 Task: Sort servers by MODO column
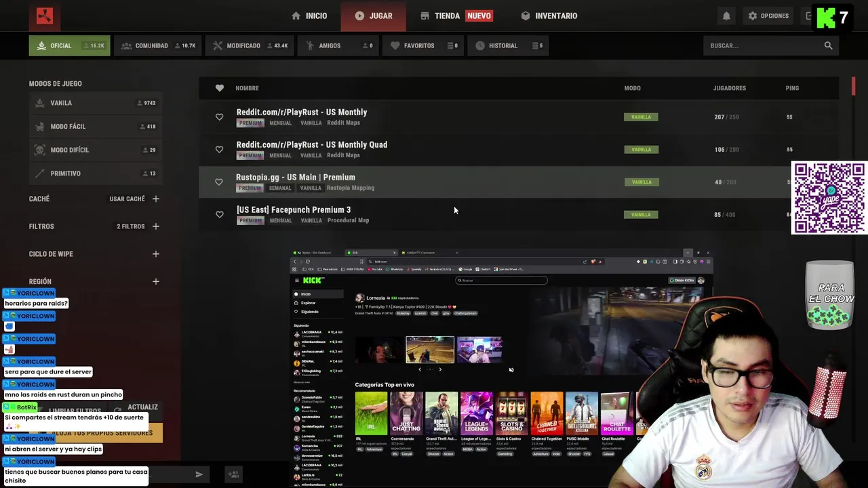tap(632, 88)
